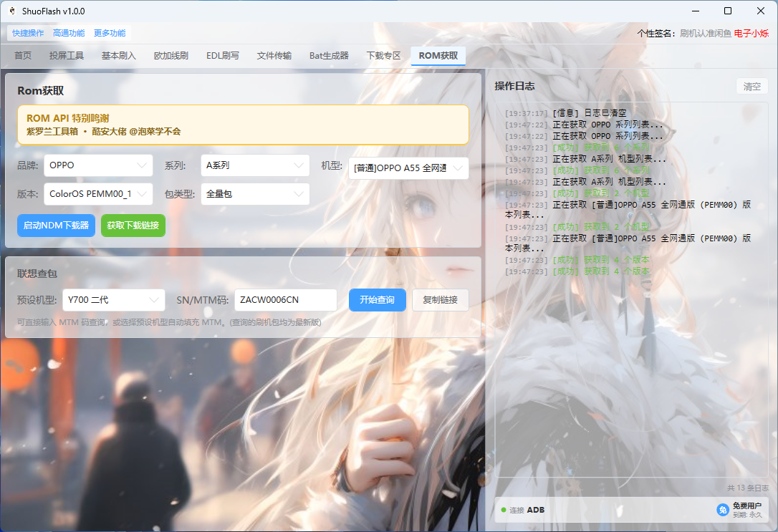778x532 pixels.
Task: Click the SN/MTM码 input field
Action: tap(286, 300)
